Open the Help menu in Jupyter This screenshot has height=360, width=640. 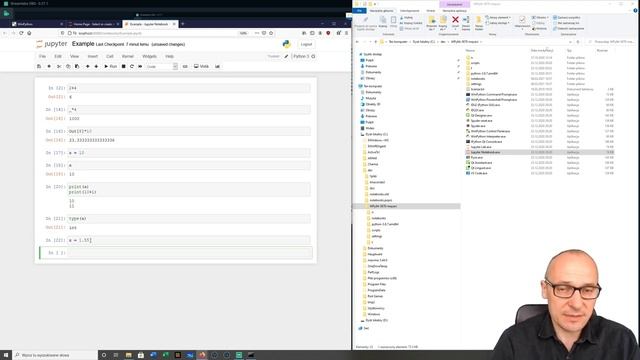point(169,56)
